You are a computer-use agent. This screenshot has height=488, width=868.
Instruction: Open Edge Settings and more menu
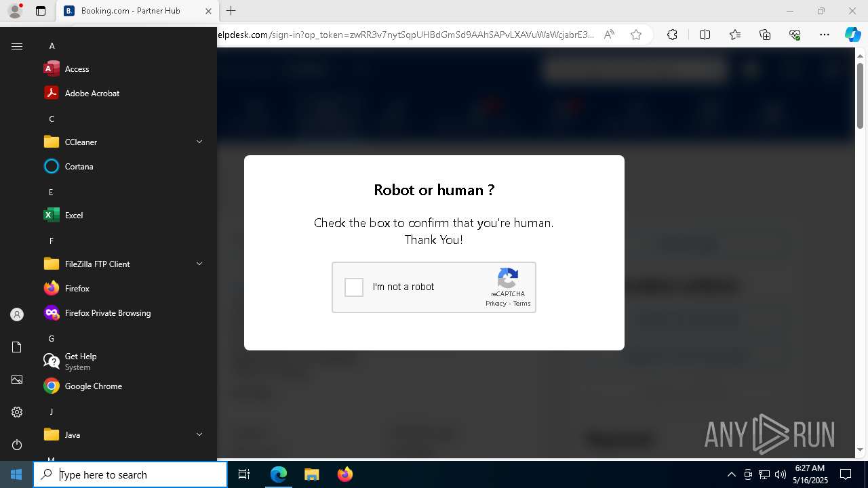(x=825, y=35)
